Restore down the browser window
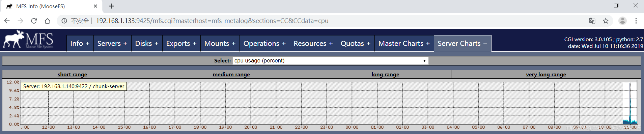Viewport: 644px width, 134px height. [x=616, y=5]
